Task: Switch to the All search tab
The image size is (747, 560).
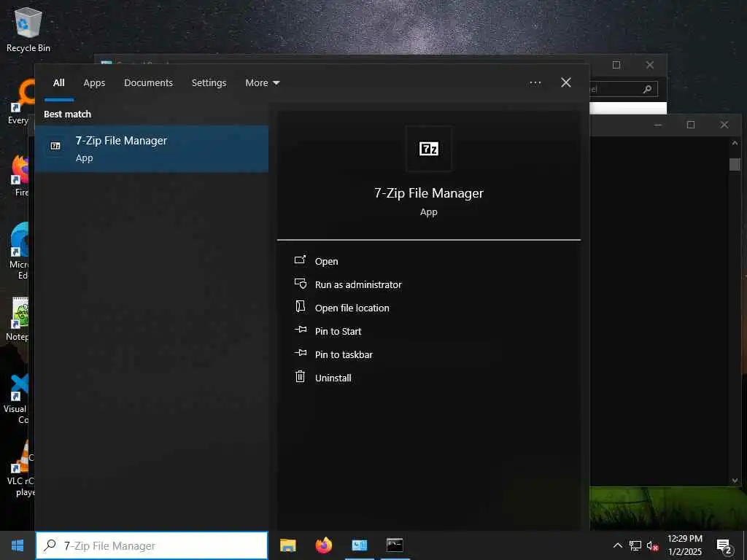Action: [58, 83]
